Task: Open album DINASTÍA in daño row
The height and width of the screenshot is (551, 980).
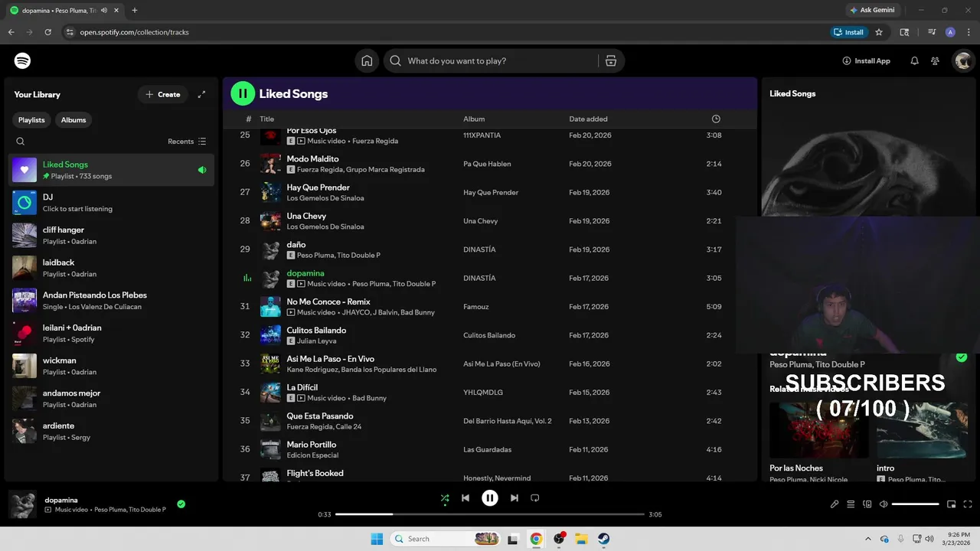Action: coord(479,249)
